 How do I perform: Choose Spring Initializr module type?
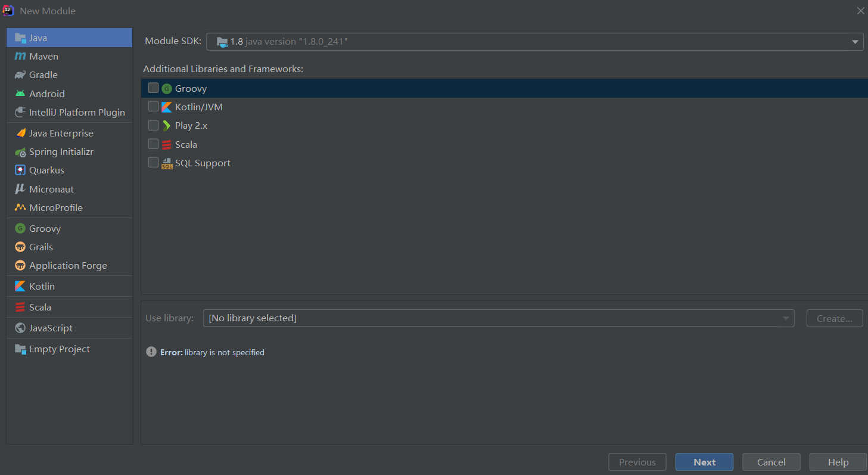pos(69,151)
